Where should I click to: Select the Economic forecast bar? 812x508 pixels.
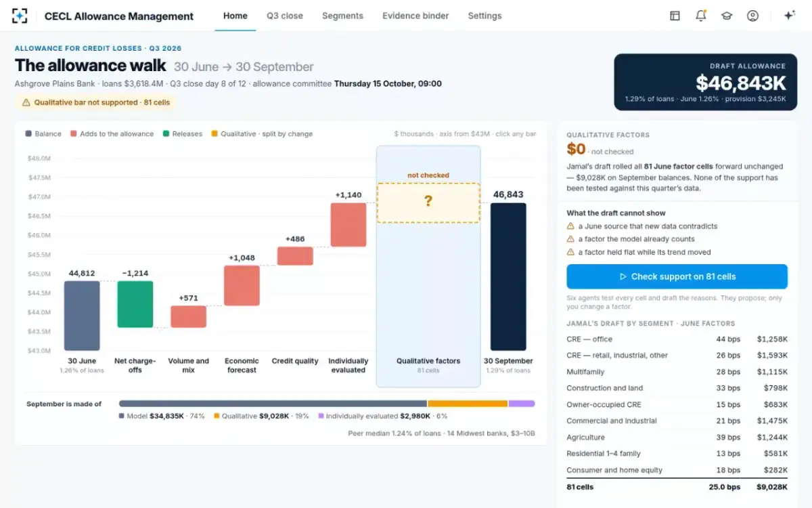click(242, 285)
